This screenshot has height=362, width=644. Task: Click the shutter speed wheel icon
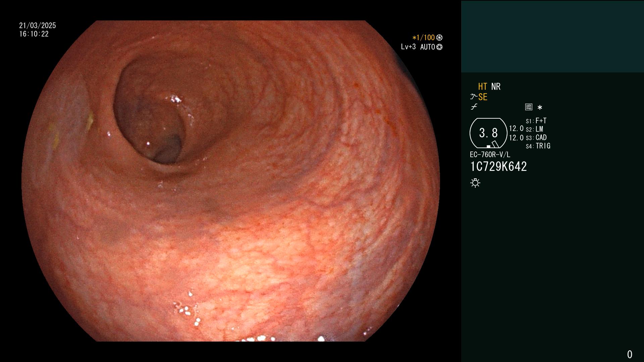439,38
